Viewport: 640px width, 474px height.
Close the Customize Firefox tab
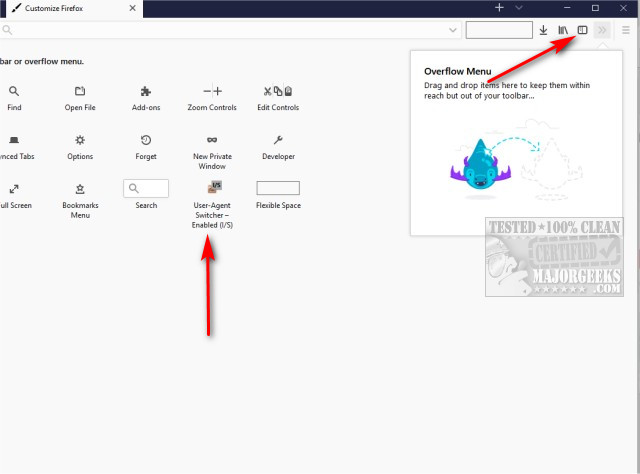pyautogui.click(x=133, y=8)
